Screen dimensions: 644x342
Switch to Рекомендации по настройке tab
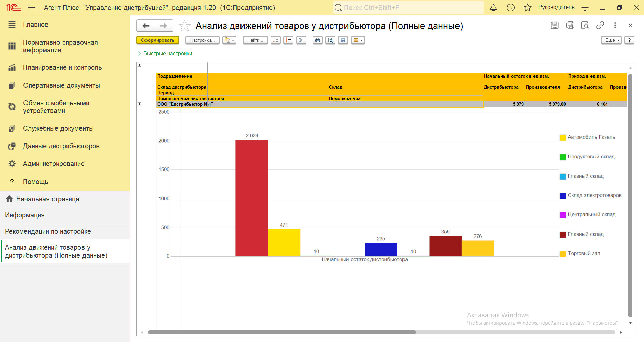tap(65, 231)
